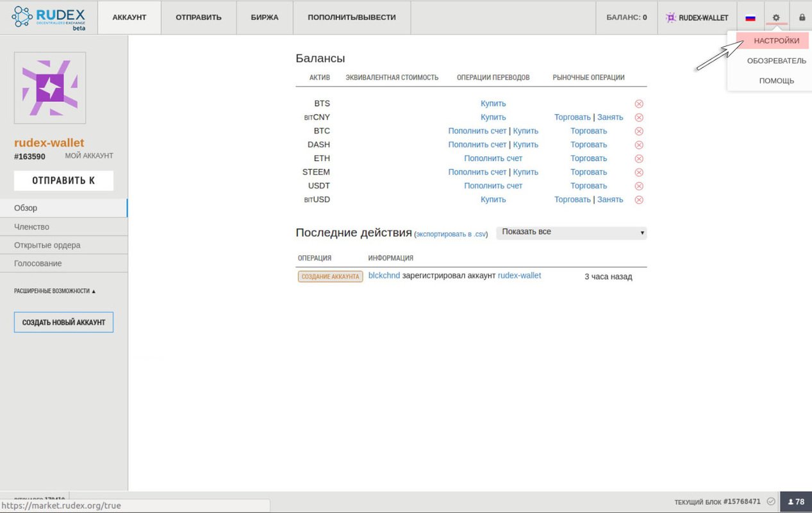
Task: Select Обзор in the sidebar
Action: pyautogui.click(x=63, y=208)
